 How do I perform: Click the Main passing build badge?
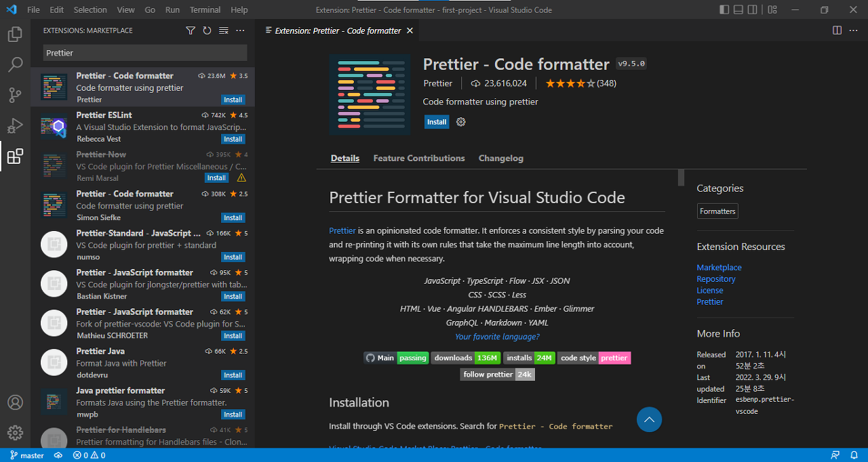396,358
